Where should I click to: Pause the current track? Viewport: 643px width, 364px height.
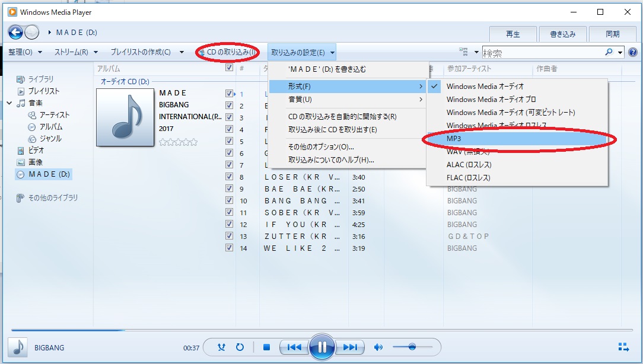[322, 347]
